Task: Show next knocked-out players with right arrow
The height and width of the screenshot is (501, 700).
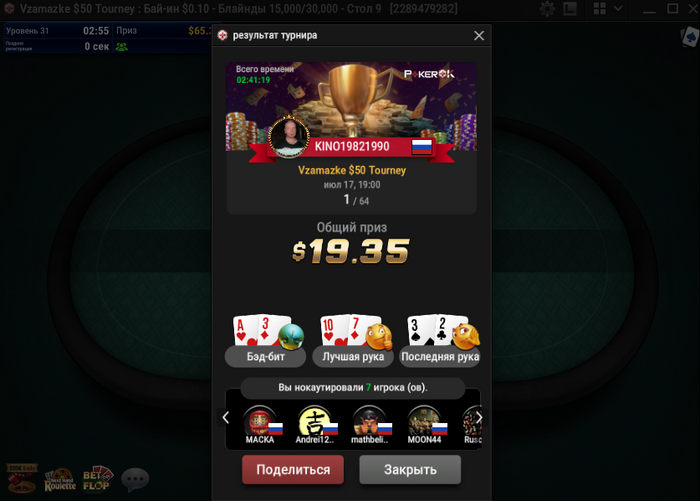Action: click(479, 418)
